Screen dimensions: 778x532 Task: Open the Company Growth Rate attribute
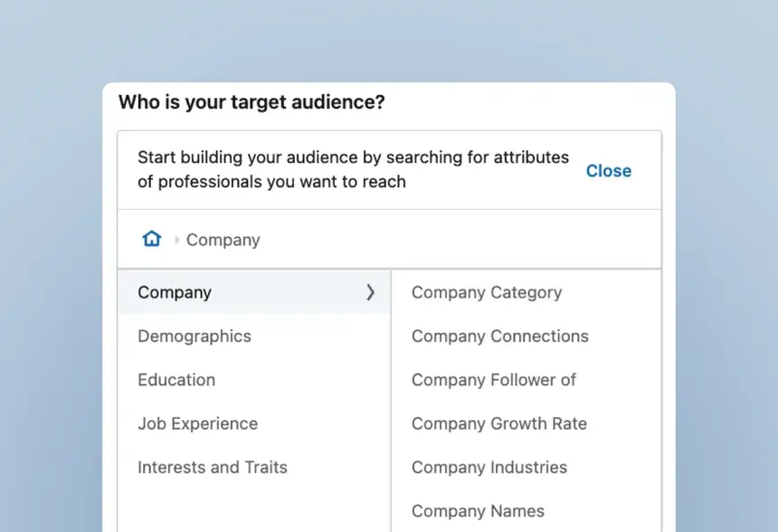tap(499, 423)
